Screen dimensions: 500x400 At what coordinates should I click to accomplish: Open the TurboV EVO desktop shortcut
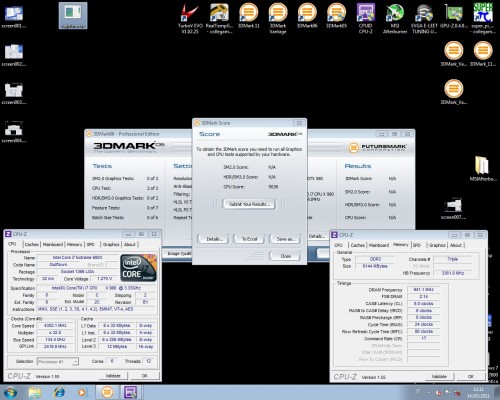(x=190, y=18)
